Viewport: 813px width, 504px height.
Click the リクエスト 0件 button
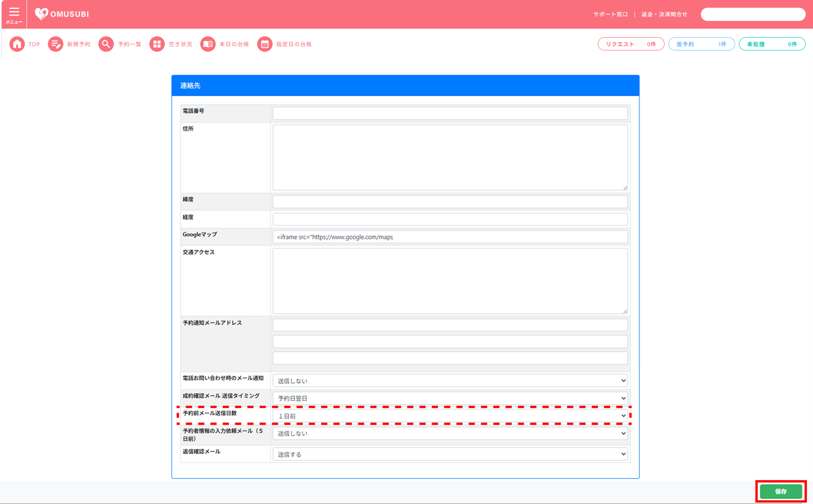click(631, 44)
